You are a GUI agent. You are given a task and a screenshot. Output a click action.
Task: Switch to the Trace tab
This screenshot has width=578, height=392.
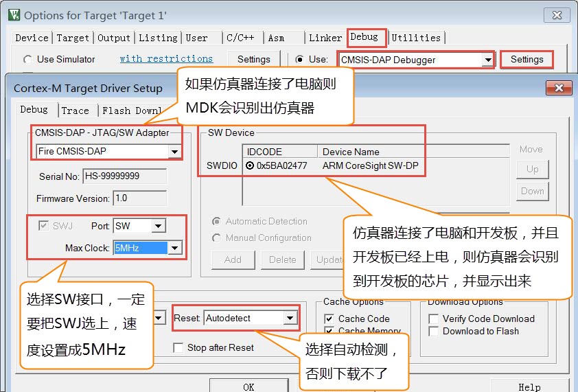pyautogui.click(x=76, y=111)
